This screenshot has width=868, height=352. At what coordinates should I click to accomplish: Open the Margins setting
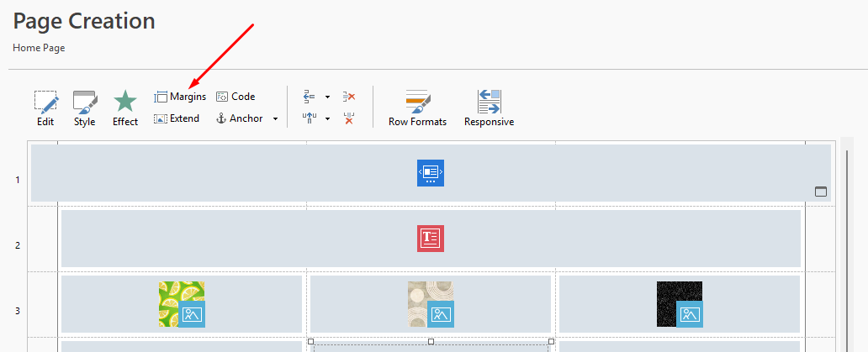point(180,97)
